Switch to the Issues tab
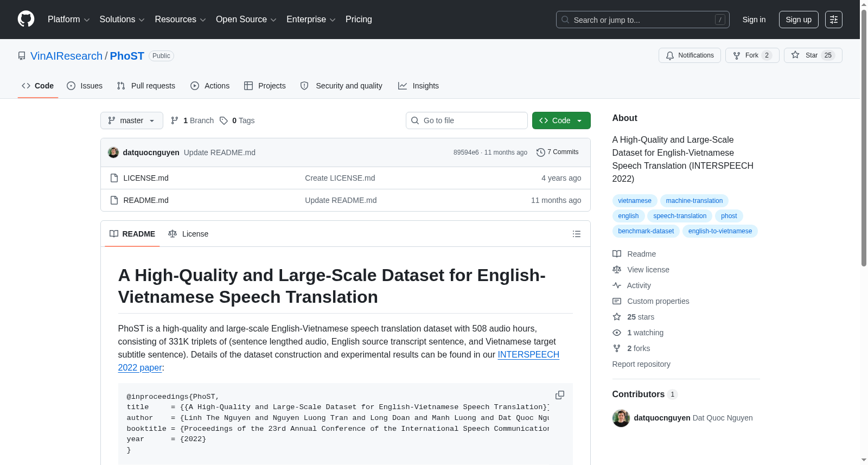Image resolution: width=868 pixels, height=465 pixels. click(85, 86)
